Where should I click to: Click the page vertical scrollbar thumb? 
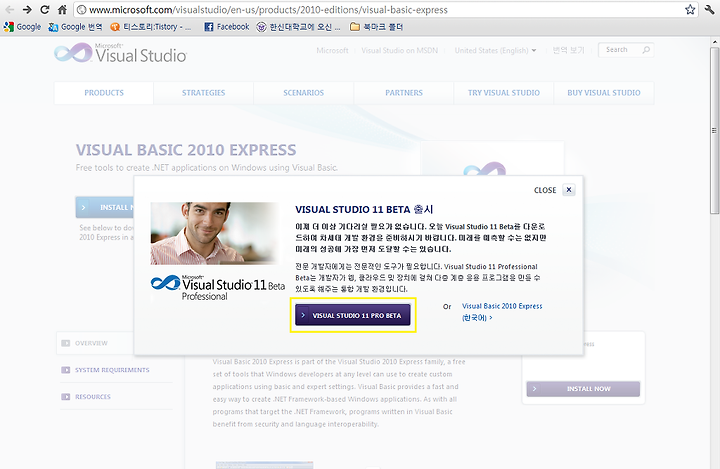(x=714, y=130)
